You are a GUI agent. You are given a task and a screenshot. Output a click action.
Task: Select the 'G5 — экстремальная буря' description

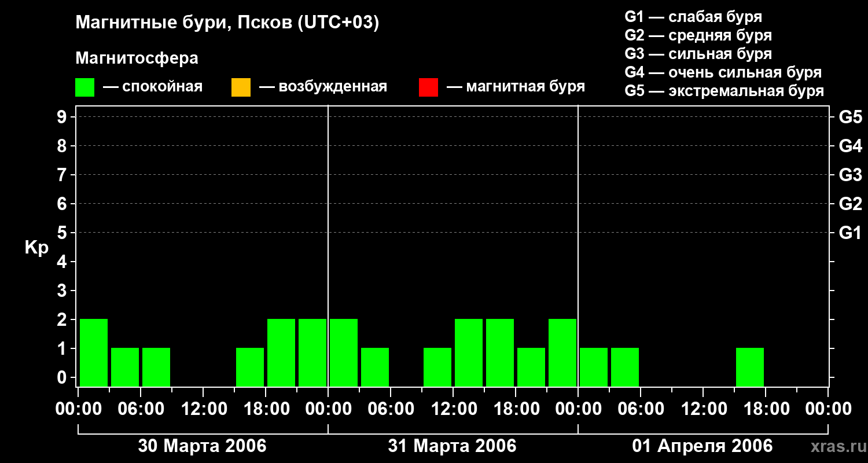coord(724,91)
